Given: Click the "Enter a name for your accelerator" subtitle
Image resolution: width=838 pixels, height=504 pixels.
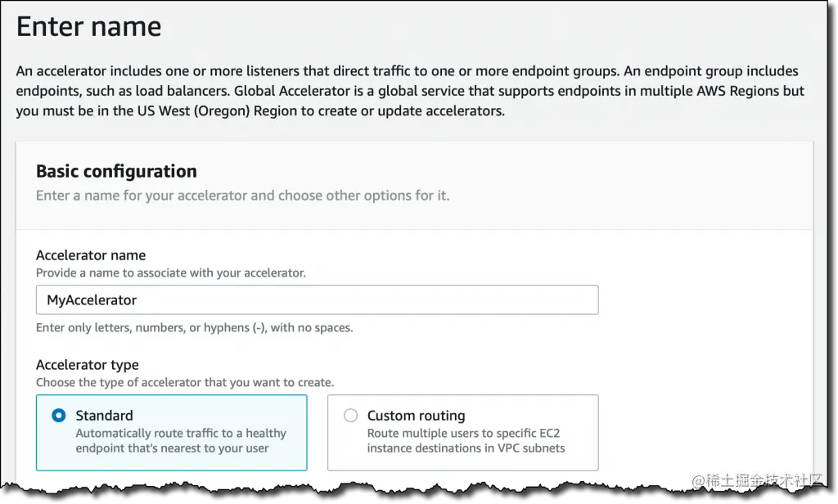Looking at the screenshot, I should tap(242, 196).
